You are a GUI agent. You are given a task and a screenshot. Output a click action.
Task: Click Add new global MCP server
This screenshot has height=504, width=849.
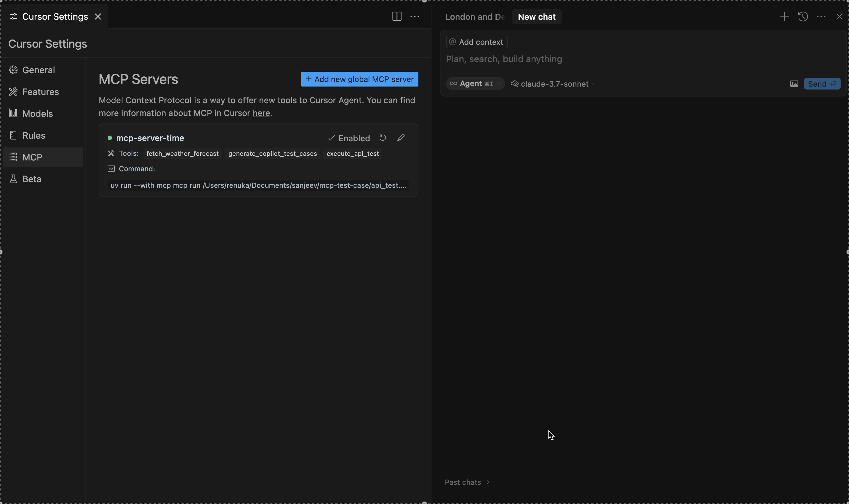pos(360,79)
